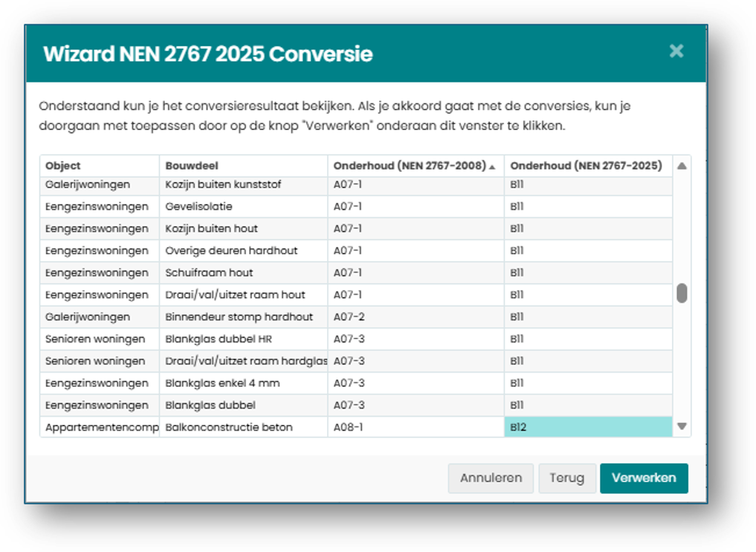Toggle sort on Onderhoud (NEN 2767-2008) header
The image size is (756, 552).
(416, 165)
